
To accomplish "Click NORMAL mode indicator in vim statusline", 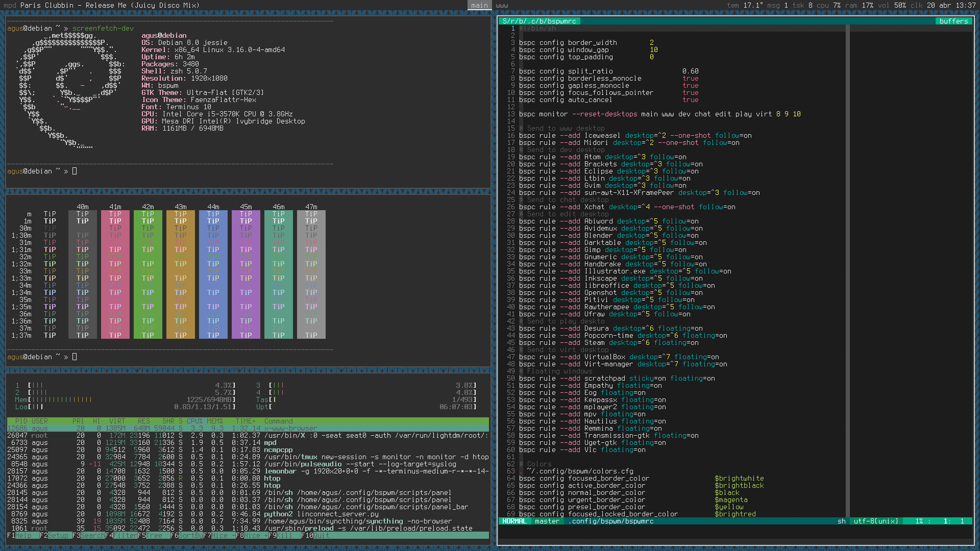I will pos(514,521).
